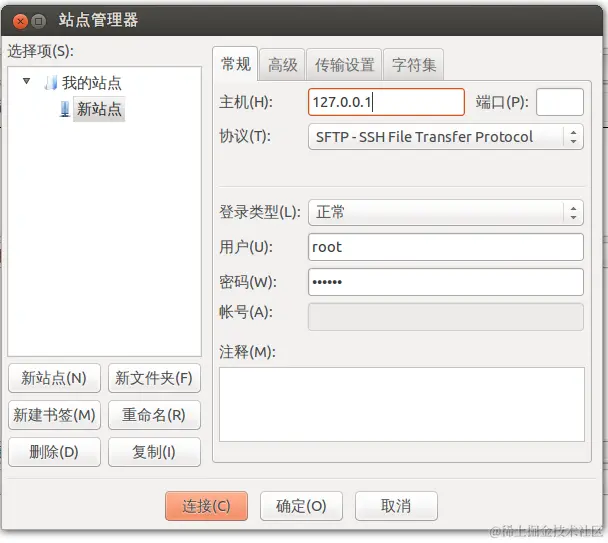Switch to the 常规 tab
Image resolution: width=608 pixels, height=543 pixels.
[x=235, y=64]
